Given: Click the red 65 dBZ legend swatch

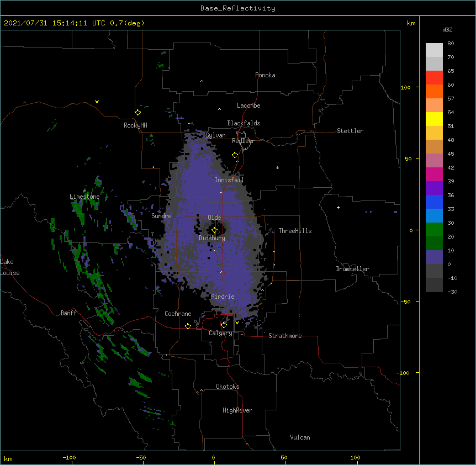Looking at the screenshot, I should click(434, 78).
